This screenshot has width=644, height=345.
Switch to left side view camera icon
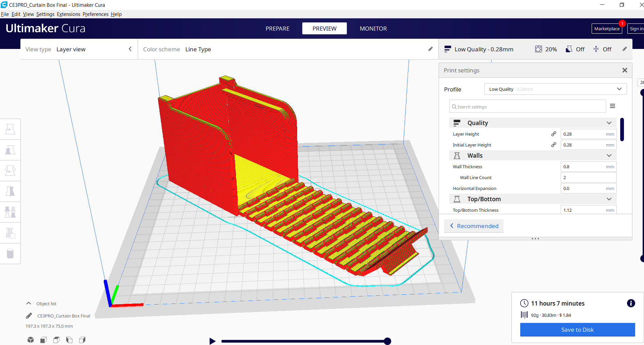69,340
